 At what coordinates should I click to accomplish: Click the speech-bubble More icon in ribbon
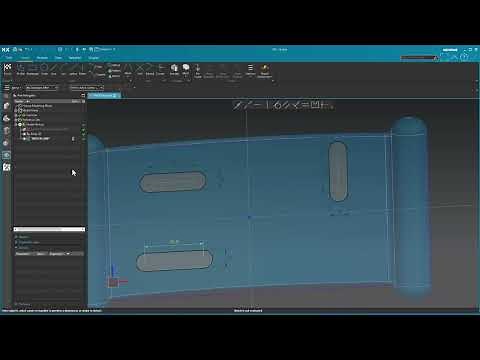coord(186,69)
